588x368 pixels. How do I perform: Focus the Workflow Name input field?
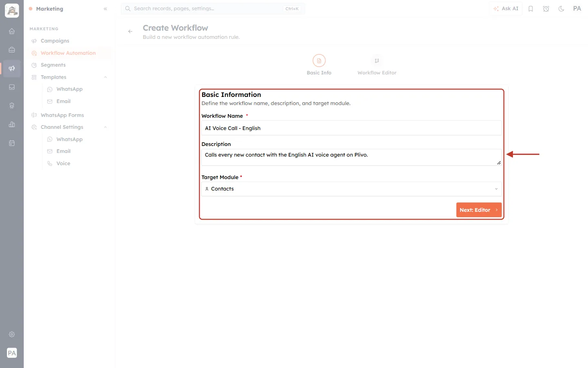(x=352, y=128)
